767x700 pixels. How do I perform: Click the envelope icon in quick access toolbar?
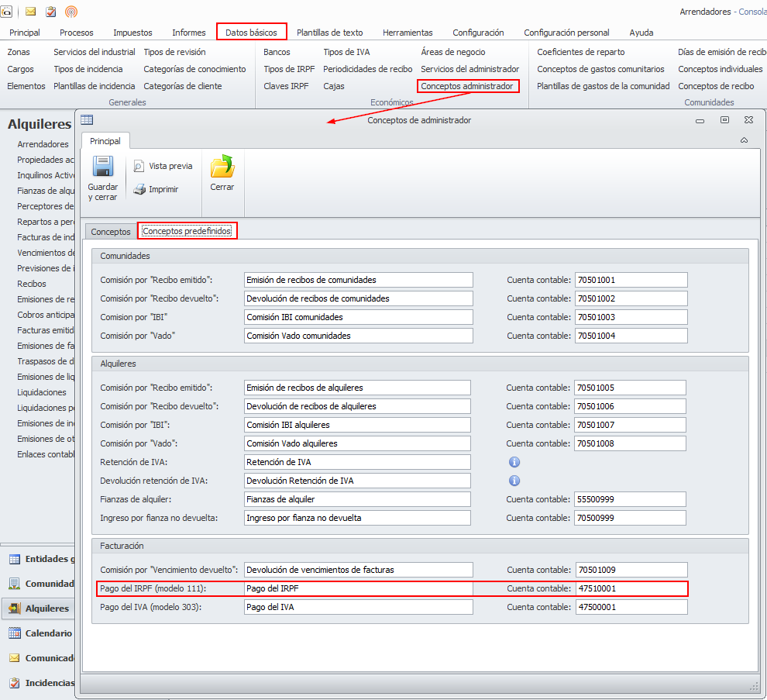point(31,12)
